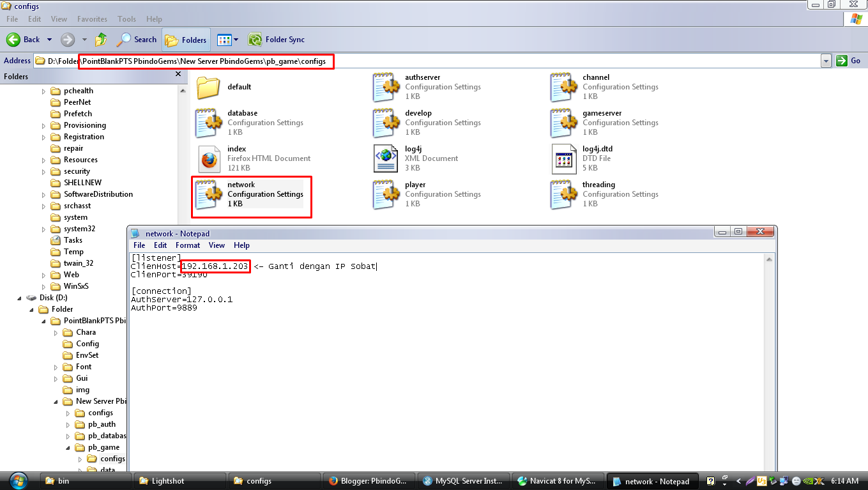This screenshot has width=868, height=490.
Task: Switch to MySQL Server Instance taskbar button
Action: pyautogui.click(x=464, y=481)
